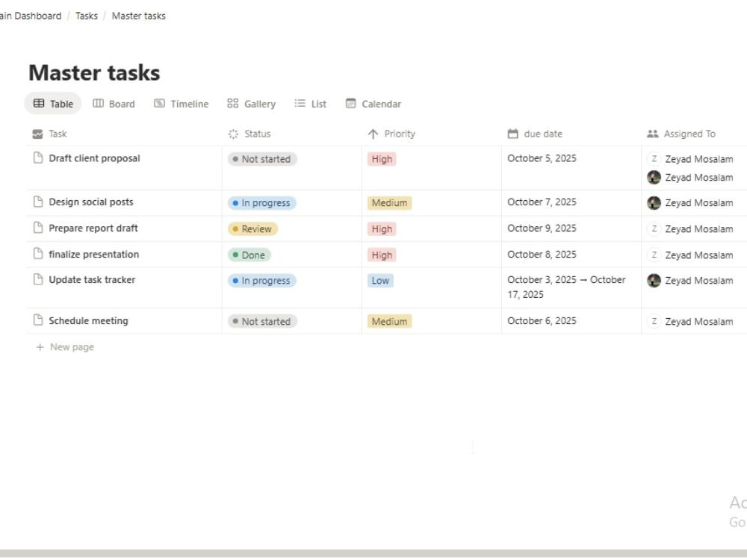Open High priority tag of Prepare report draft
The height and width of the screenshot is (560, 747).
point(382,229)
